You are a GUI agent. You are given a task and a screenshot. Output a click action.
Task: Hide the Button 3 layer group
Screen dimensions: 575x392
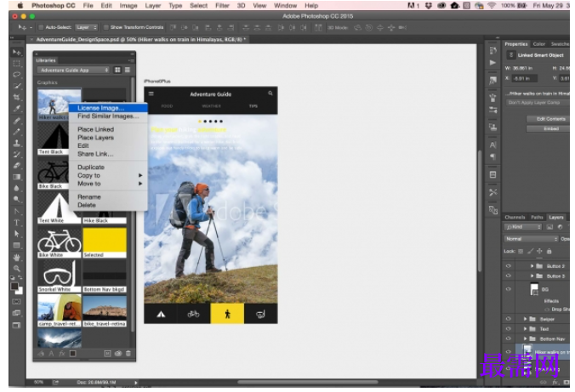coord(509,276)
